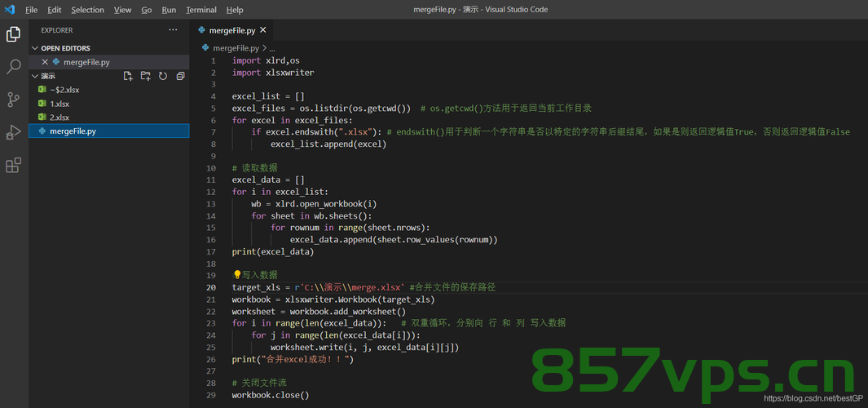
Task: Click mergeFile.py in the breadcrumb bar
Action: click(x=236, y=48)
